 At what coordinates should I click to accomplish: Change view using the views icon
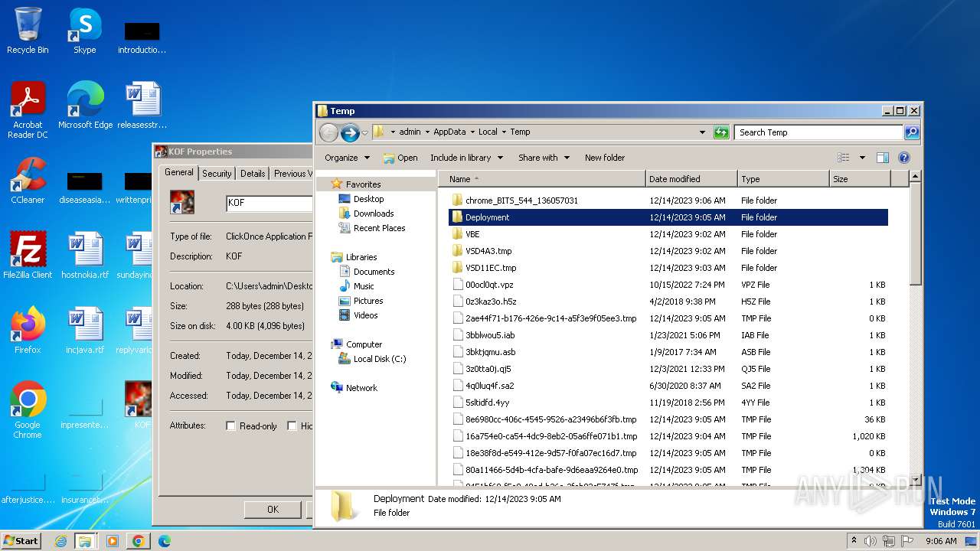pyautogui.click(x=843, y=158)
